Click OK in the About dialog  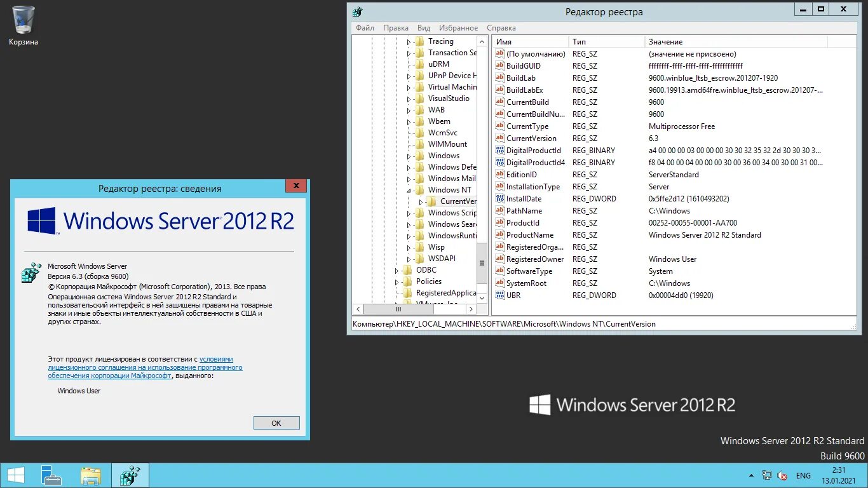(276, 423)
